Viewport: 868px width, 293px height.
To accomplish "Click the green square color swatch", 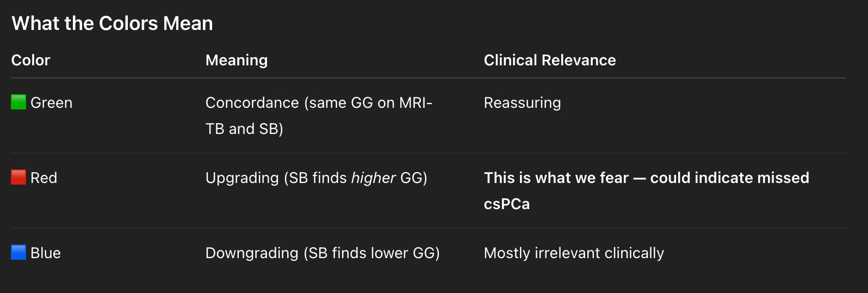I will tap(18, 102).
